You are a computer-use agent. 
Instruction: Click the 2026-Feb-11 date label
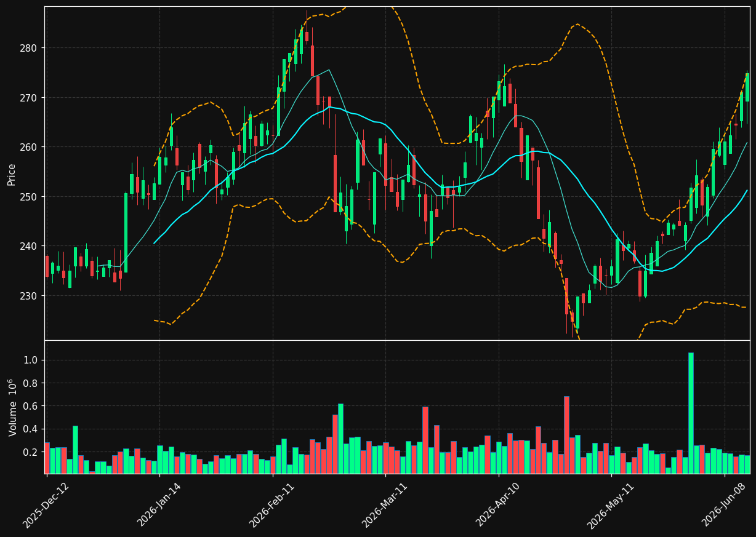(271, 504)
